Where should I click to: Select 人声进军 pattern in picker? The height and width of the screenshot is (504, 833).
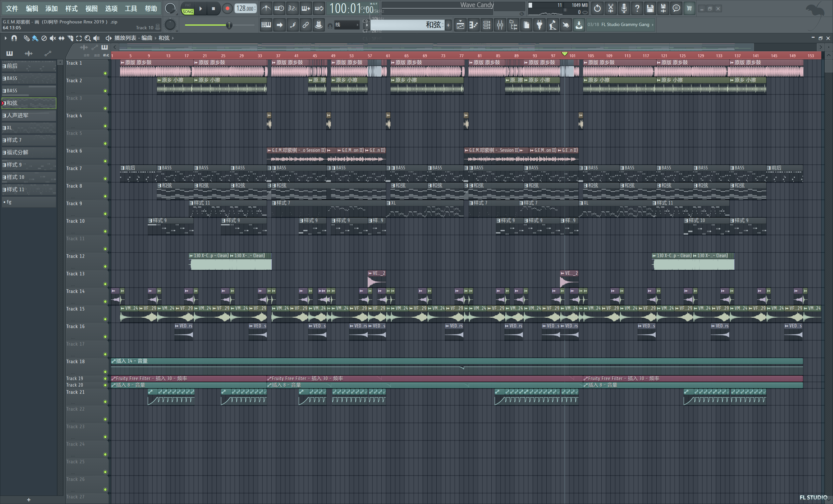[29, 115]
